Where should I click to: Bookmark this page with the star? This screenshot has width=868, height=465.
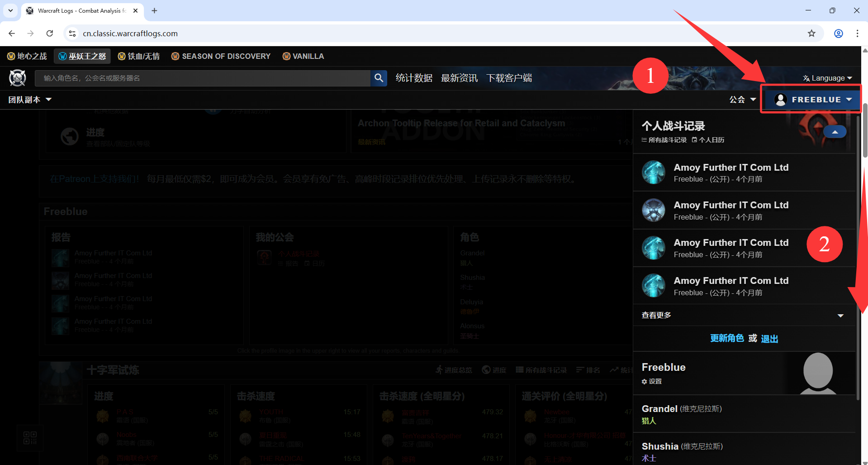[812, 34]
